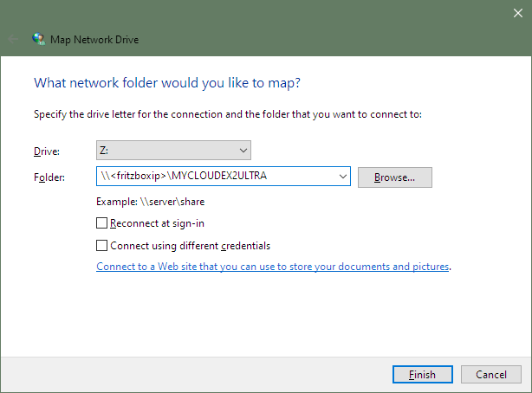
Task: Expand the Folder path history dropdown arrow
Action: click(342, 177)
